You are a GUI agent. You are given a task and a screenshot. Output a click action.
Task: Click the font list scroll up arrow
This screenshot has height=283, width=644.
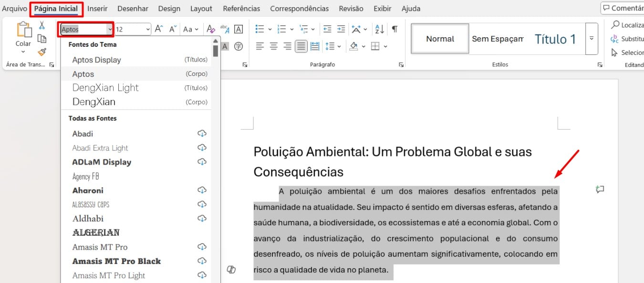click(x=216, y=41)
